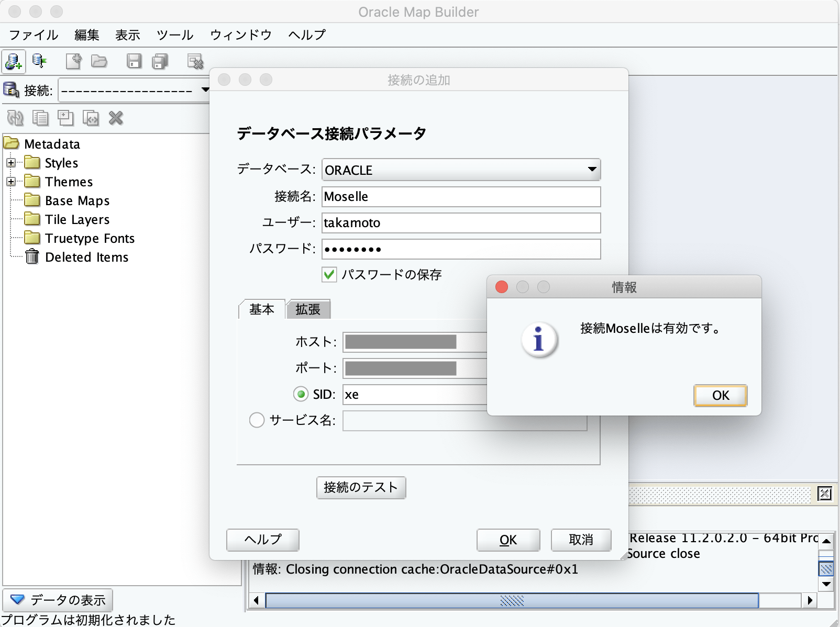The image size is (840, 627).
Task: Select the Base Maps folder
Action: point(68,200)
